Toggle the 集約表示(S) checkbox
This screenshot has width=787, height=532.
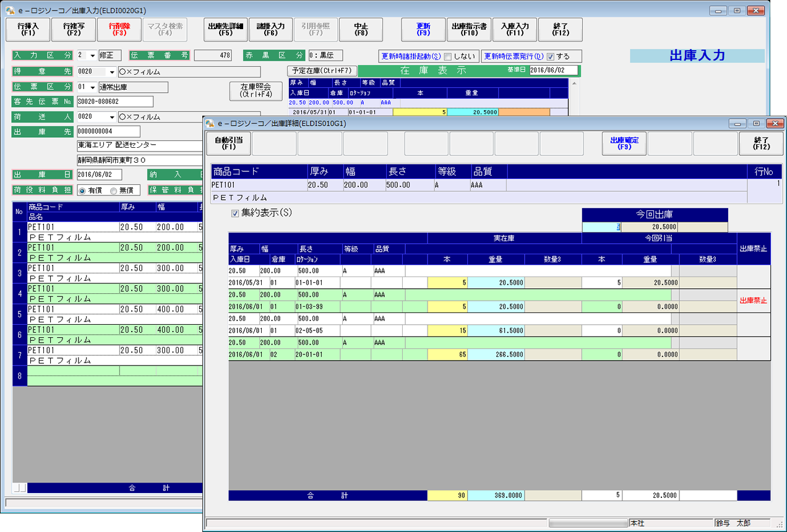coord(234,213)
